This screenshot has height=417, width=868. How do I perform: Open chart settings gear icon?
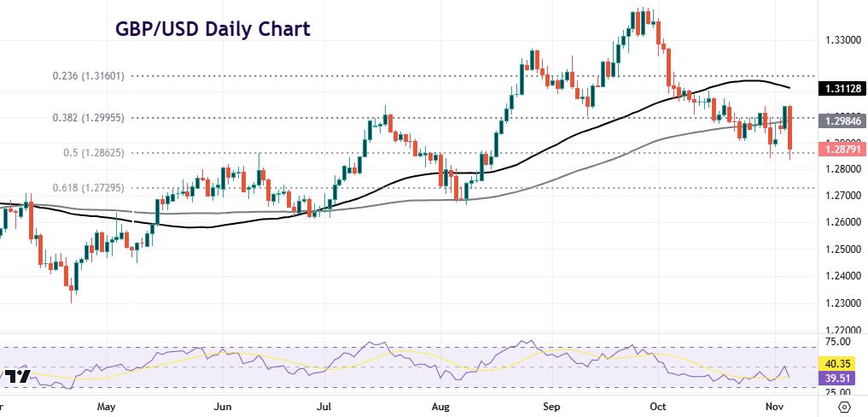(x=844, y=405)
